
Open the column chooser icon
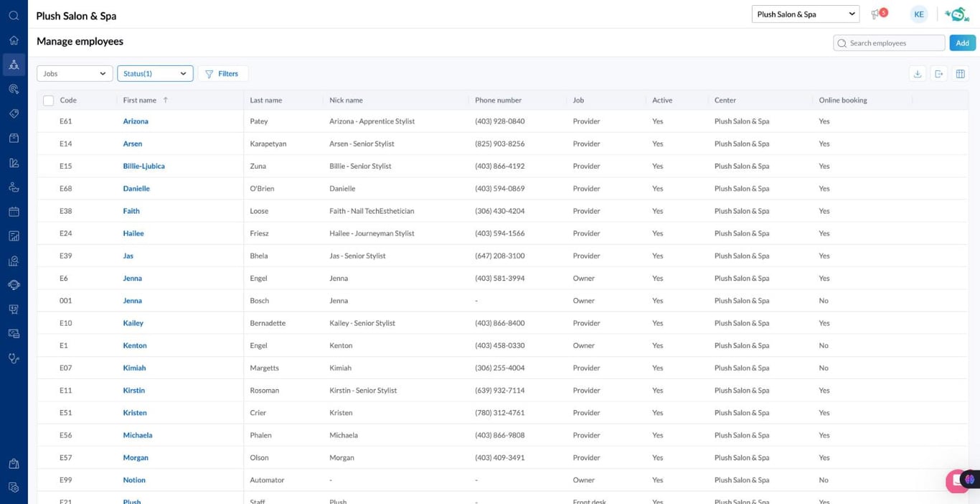point(961,73)
